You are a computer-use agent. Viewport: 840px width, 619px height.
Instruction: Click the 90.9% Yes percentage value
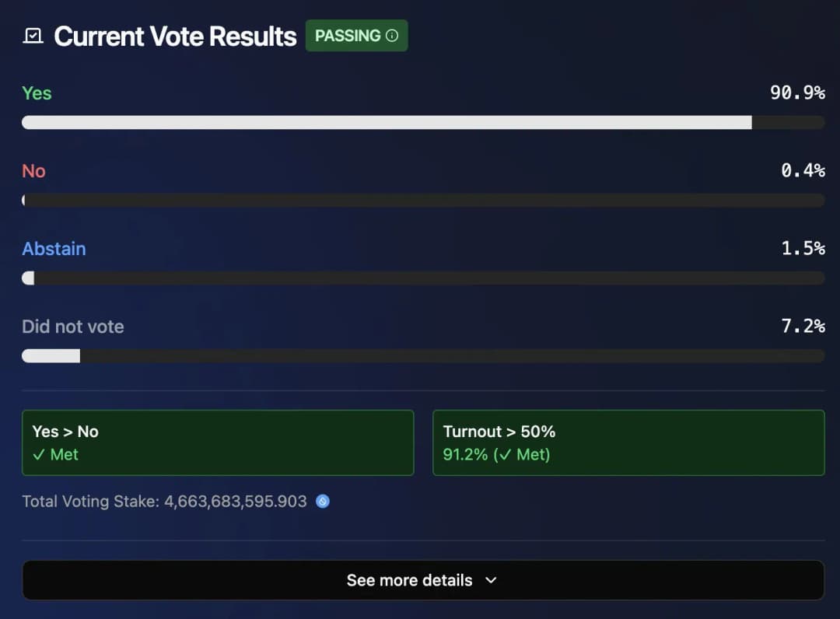(x=798, y=93)
